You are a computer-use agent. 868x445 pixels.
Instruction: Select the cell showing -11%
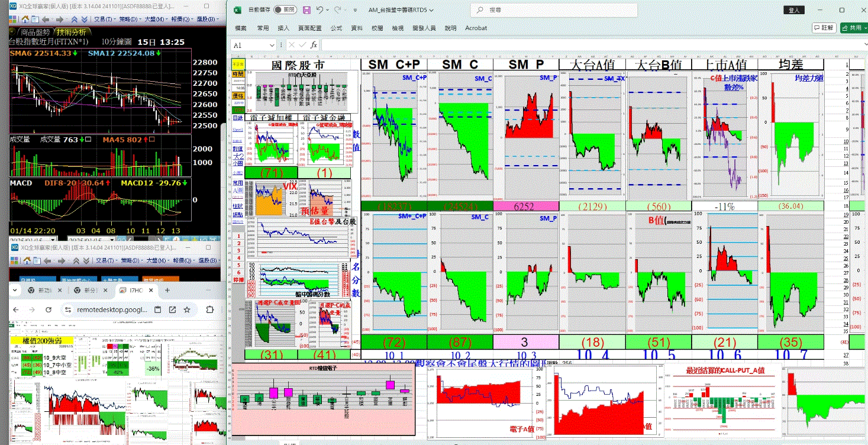[x=725, y=206]
